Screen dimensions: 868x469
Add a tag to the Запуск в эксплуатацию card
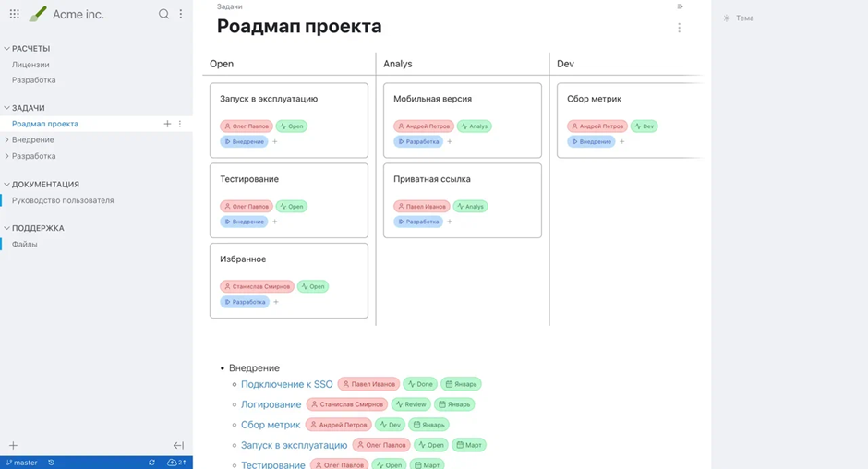274,142
